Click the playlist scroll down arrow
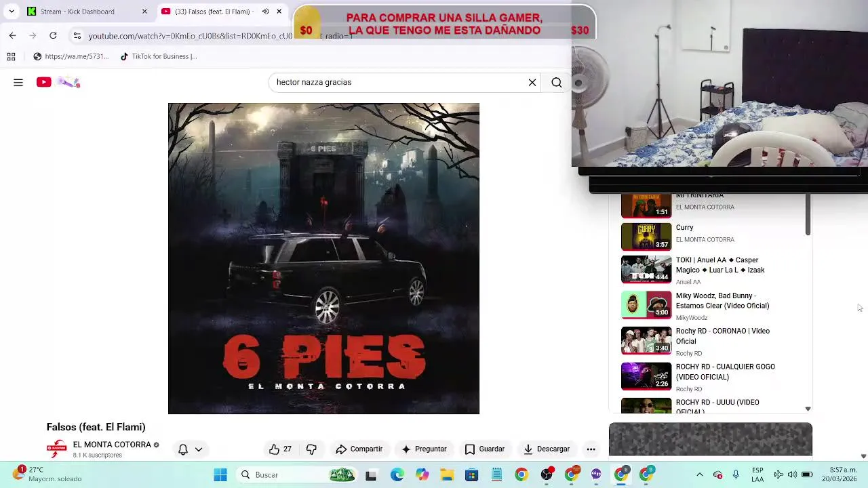Image resolution: width=868 pixels, height=488 pixels. tap(808, 409)
